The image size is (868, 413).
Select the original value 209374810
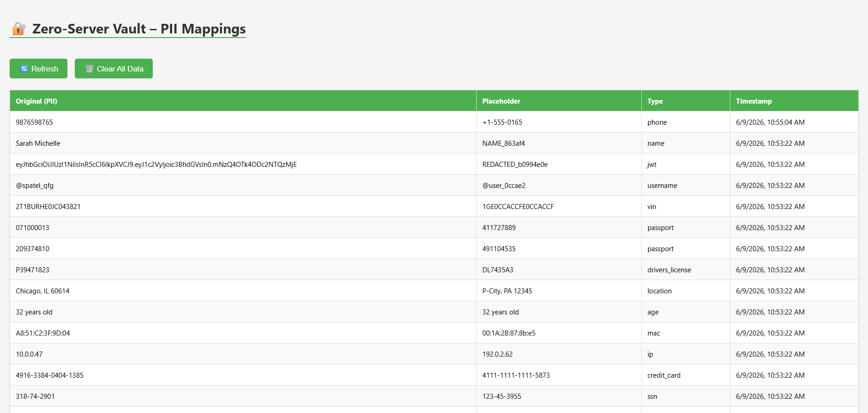(33, 249)
